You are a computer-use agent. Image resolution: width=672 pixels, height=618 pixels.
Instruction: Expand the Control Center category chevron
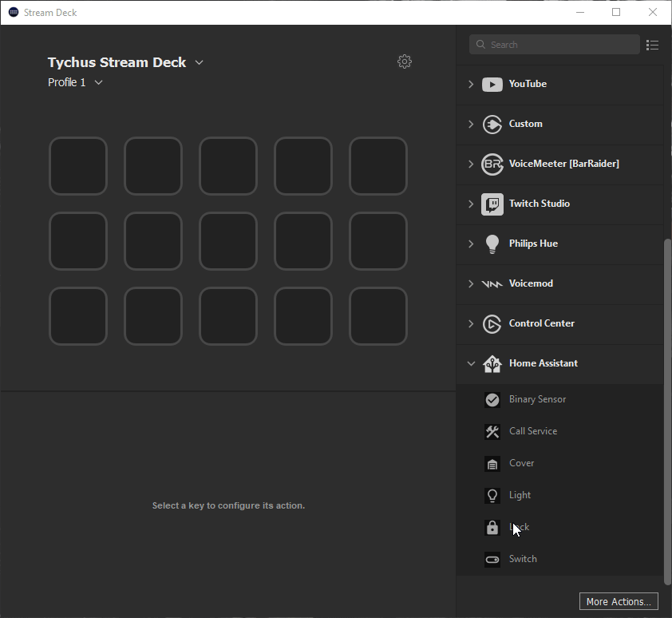click(x=471, y=323)
